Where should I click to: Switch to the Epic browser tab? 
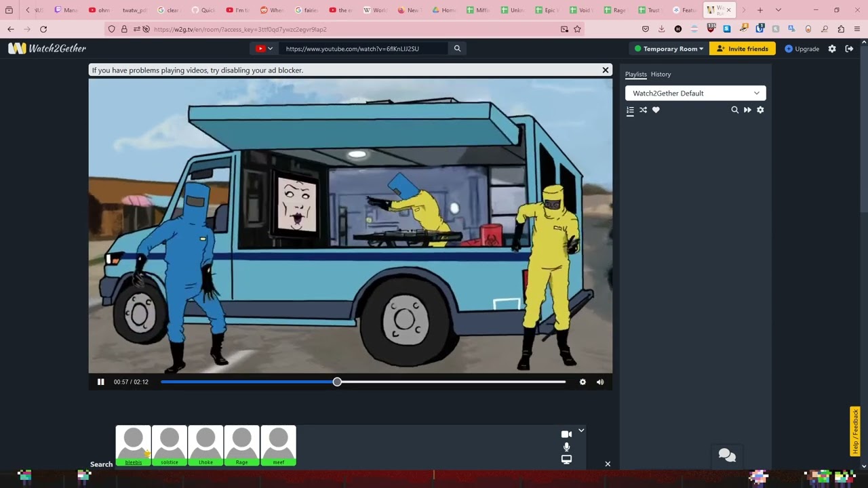[x=547, y=10]
